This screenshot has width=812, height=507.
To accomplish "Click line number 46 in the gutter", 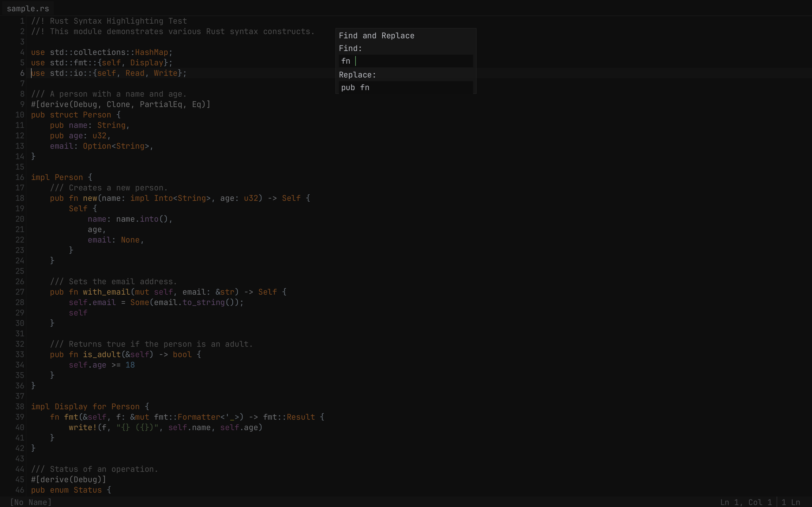I will click(x=19, y=490).
